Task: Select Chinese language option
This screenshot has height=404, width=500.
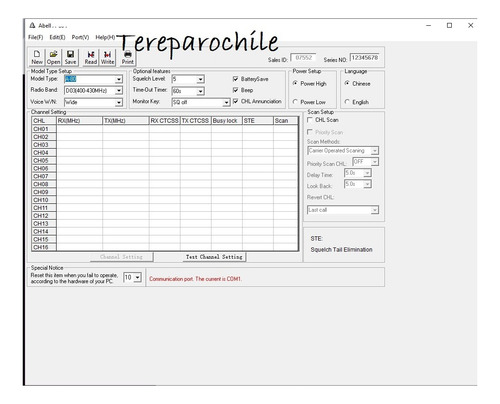Action: pos(347,83)
